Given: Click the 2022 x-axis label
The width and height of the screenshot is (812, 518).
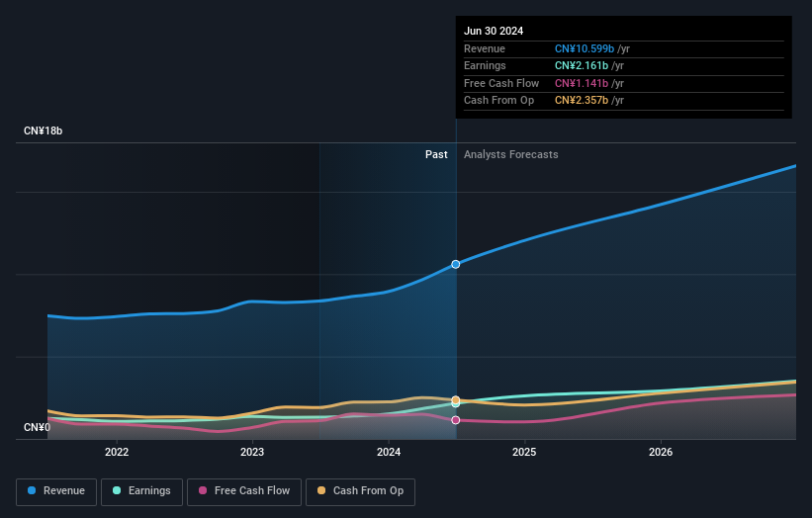Looking at the screenshot, I should (117, 453).
